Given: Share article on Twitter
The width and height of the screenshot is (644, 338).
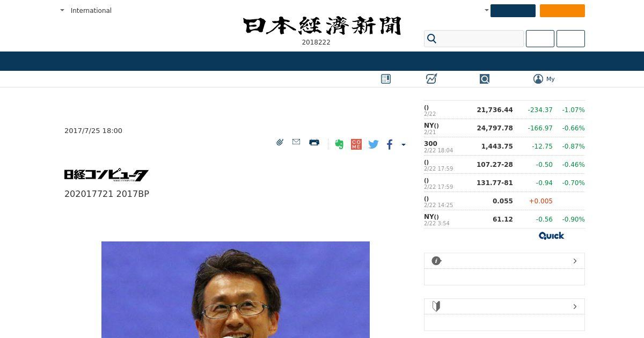Looking at the screenshot, I should pyautogui.click(x=374, y=144).
